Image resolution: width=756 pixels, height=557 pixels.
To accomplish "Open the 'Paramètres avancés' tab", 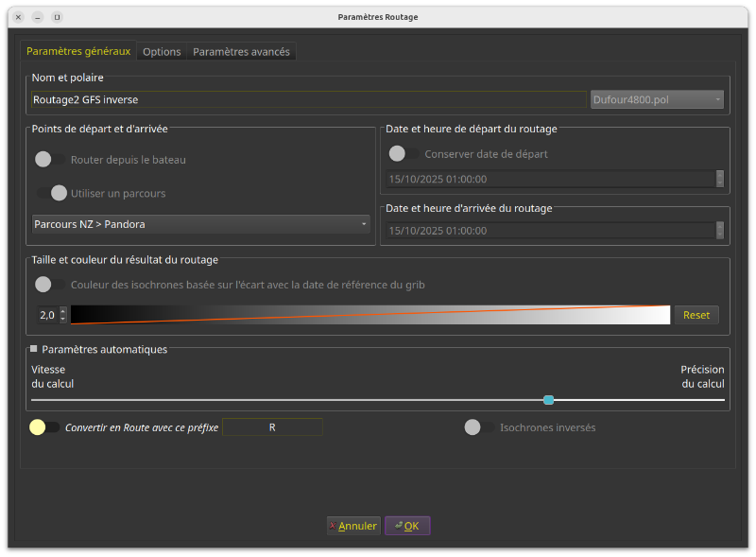I will tap(242, 52).
